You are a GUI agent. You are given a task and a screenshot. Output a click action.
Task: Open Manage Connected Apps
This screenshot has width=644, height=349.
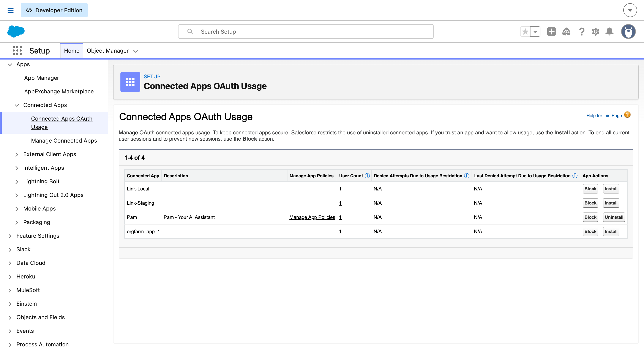tap(64, 141)
